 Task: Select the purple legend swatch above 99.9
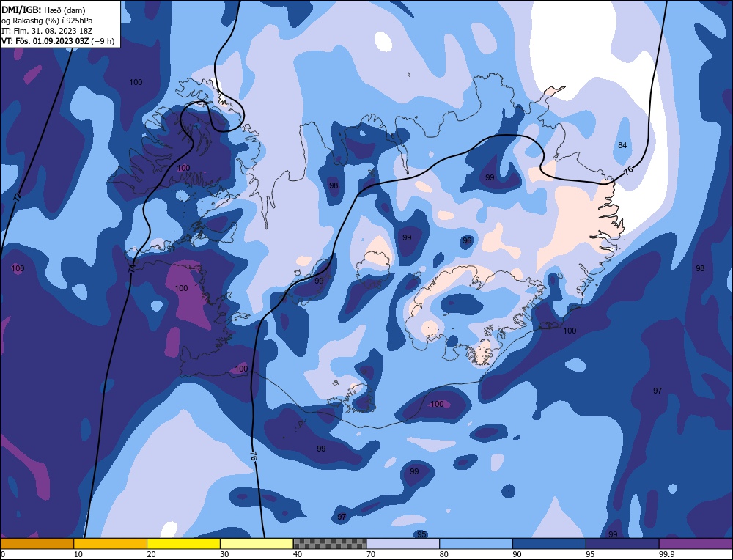[x=696, y=543]
